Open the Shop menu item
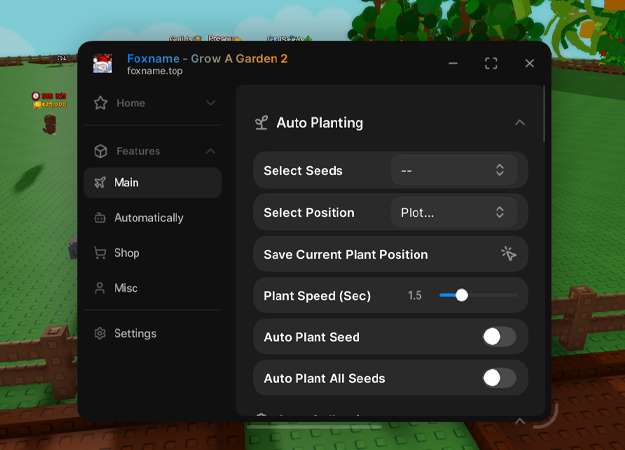Screen dimensions: 625x450 click(153, 253)
